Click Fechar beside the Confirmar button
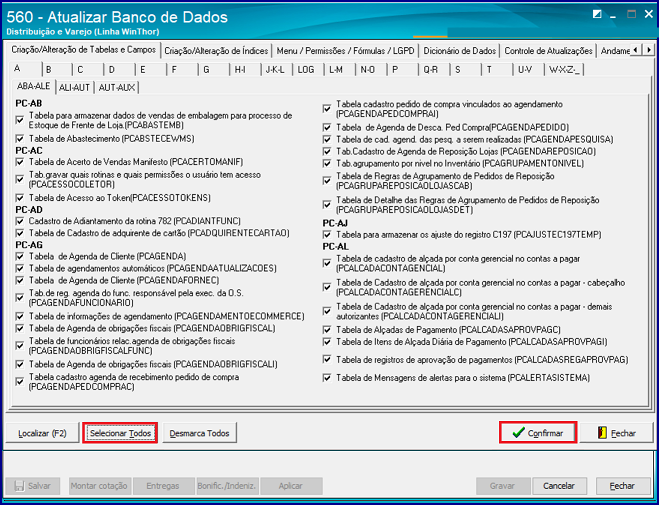 tap(617, 433)
